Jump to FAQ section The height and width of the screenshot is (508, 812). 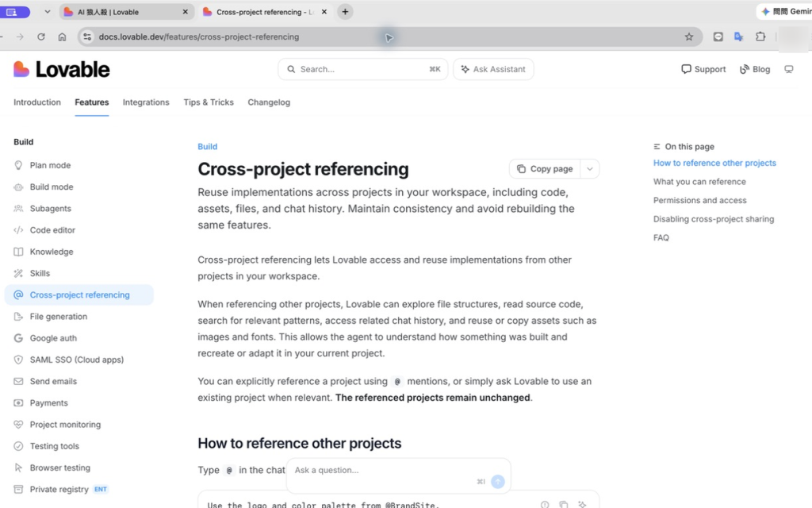point(661,238)
